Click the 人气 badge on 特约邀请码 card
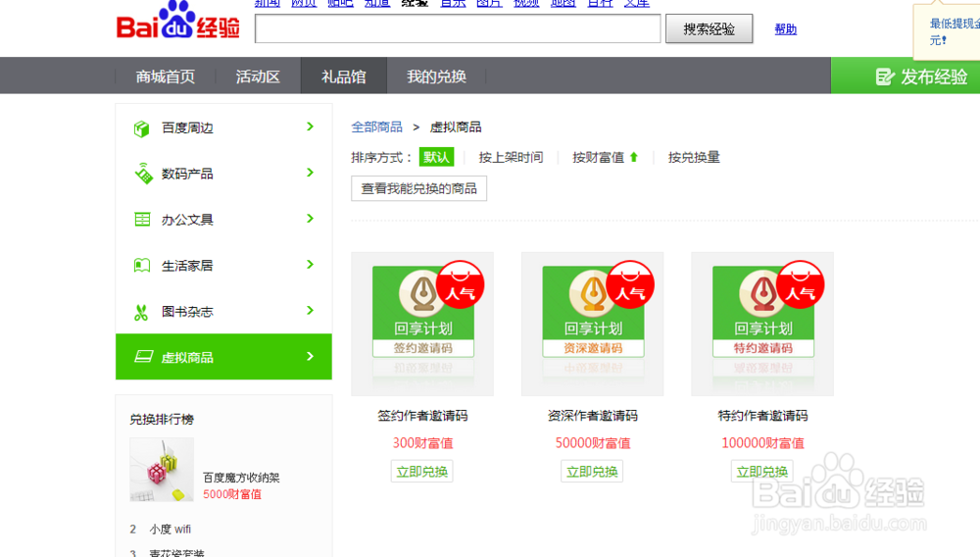980x557 pixels. click(x=800, y=284)
